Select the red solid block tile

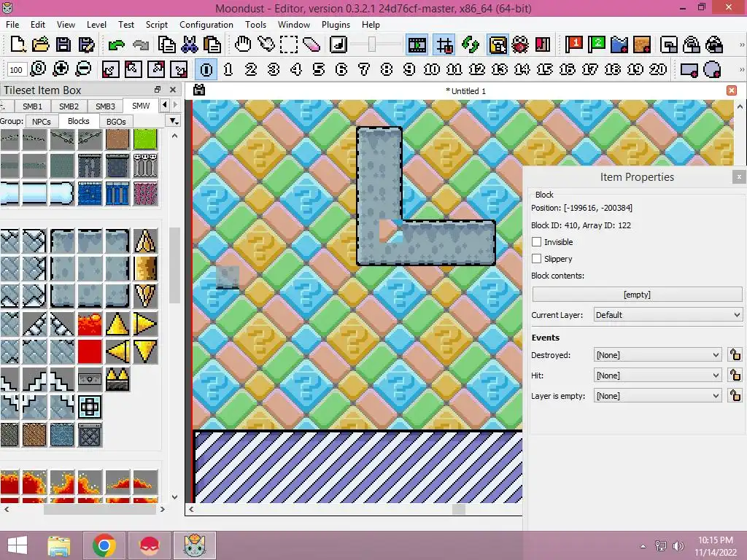coord(90,351)
